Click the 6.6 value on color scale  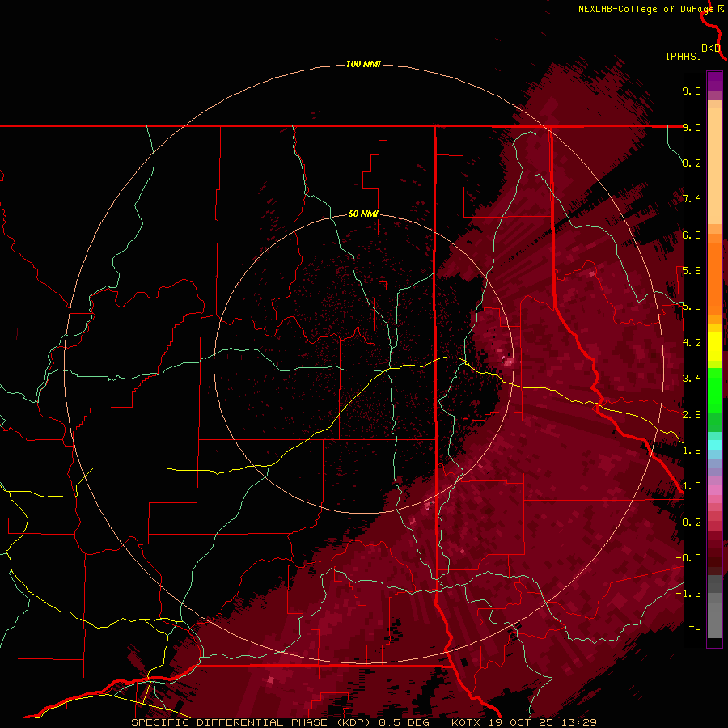click(692, 235)
